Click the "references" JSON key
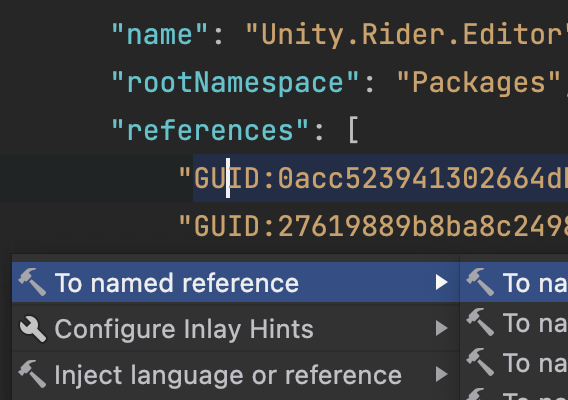 coord(210,130)
